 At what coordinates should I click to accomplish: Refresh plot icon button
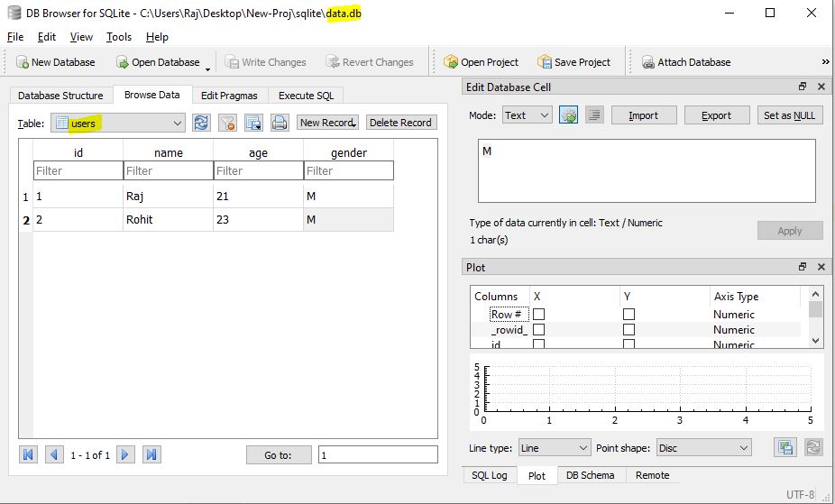click(x=813, y=447)
